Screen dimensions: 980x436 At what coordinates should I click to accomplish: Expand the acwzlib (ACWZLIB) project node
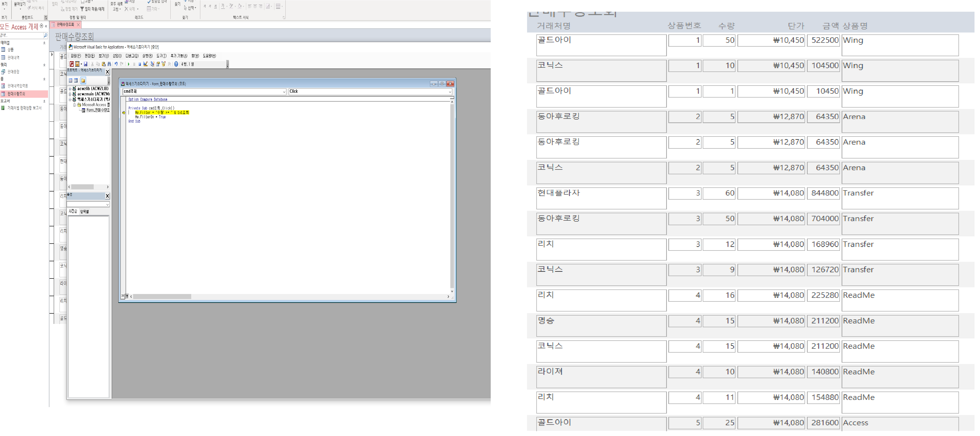coord(70,89)
